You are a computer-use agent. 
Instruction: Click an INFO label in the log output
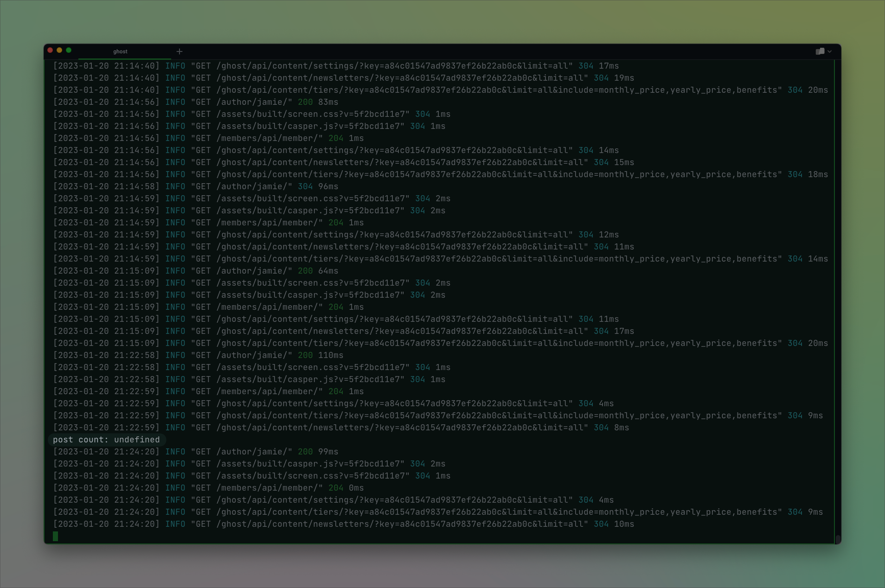tap(175, 66)
